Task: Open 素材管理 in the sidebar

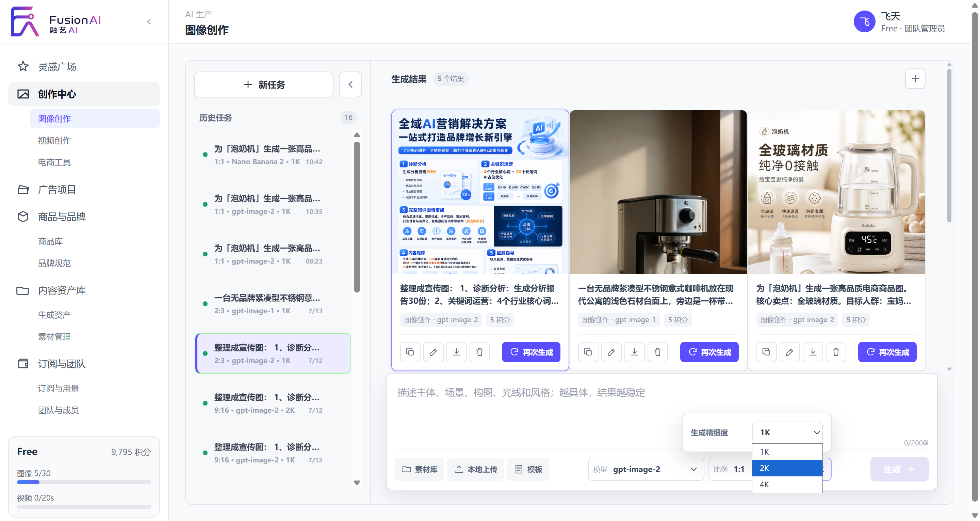Action: tap(95, 336)
